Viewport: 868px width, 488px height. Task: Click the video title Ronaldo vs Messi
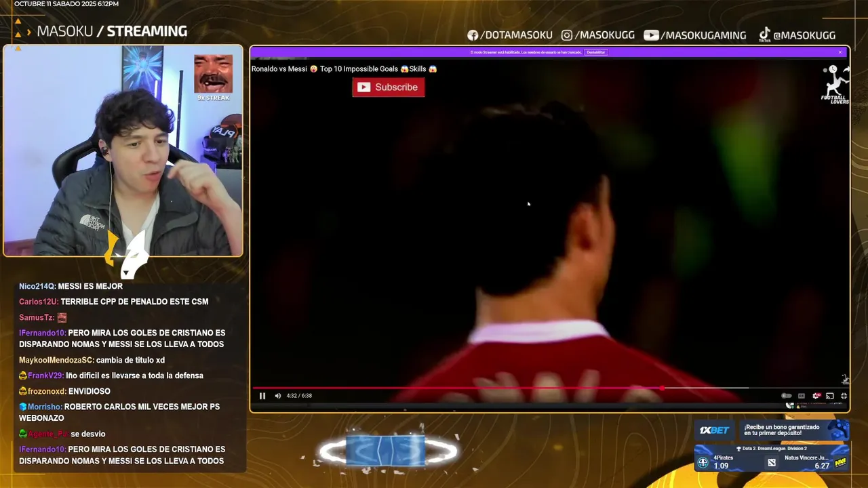click(344, 69)
